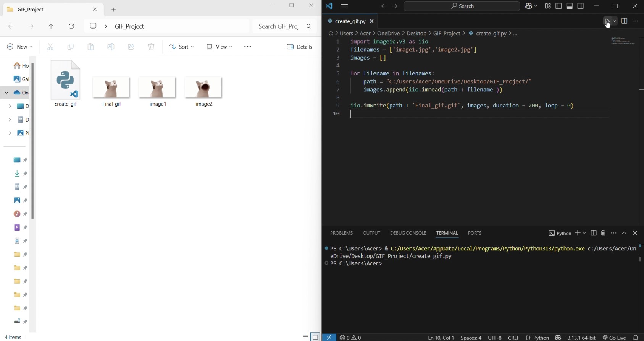Open the Sort dropdown in Explorer
This screenshot has height=341, width=644.
click(181, 47)
